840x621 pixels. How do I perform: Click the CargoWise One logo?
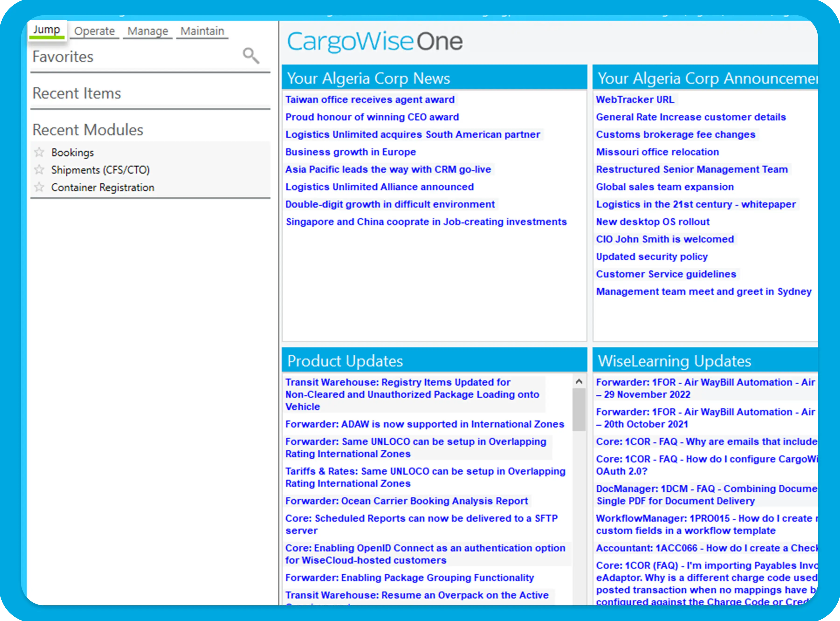click(x=375, y=41)
